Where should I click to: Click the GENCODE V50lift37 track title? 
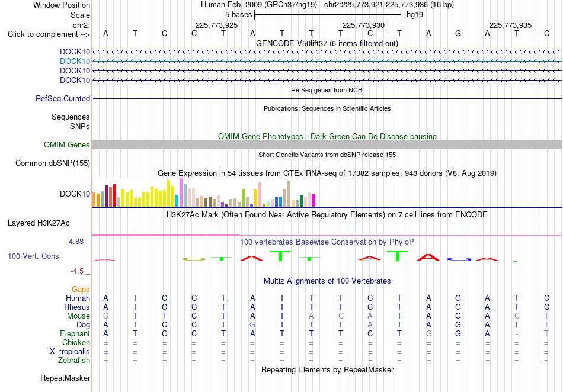[x=327, y=44]
